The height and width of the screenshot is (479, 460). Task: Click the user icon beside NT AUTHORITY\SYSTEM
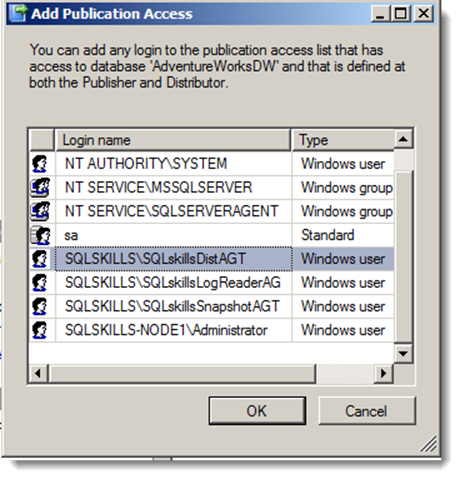click(x=40, y=163)
